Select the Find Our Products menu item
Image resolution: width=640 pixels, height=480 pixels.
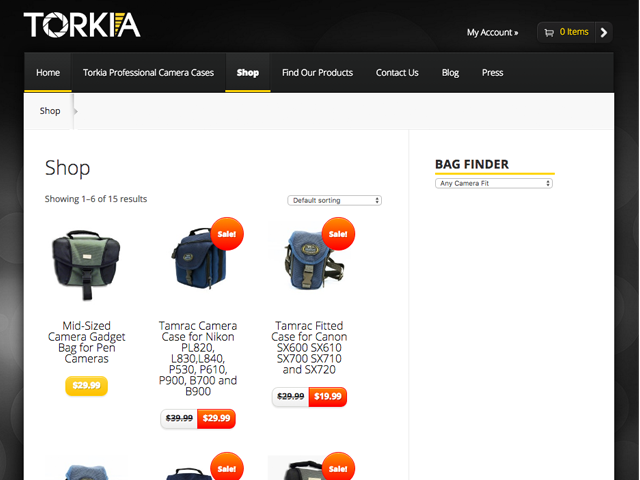317,73
